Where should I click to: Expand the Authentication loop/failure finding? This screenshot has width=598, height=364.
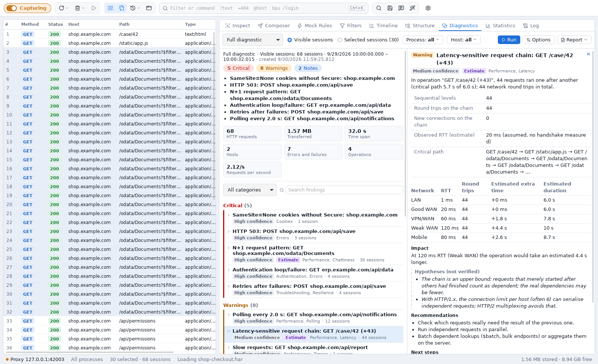pyautogui.click(x=313, y=273)
